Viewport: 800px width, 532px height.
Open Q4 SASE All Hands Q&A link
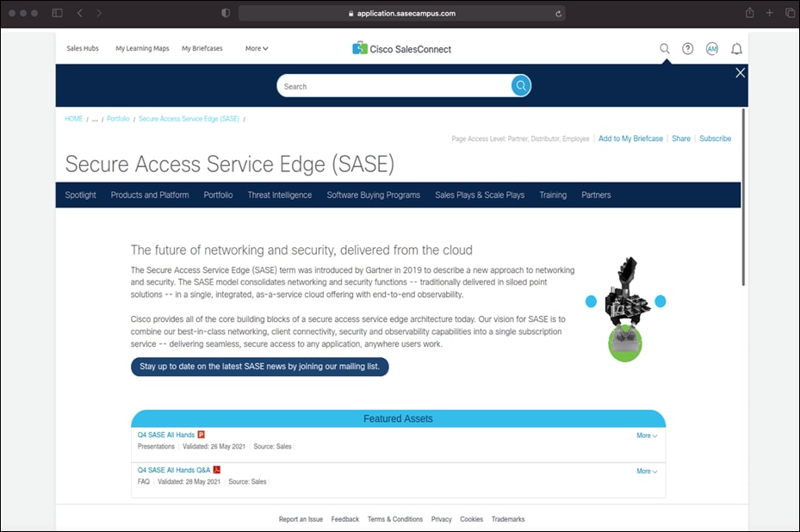pos(173,470)
